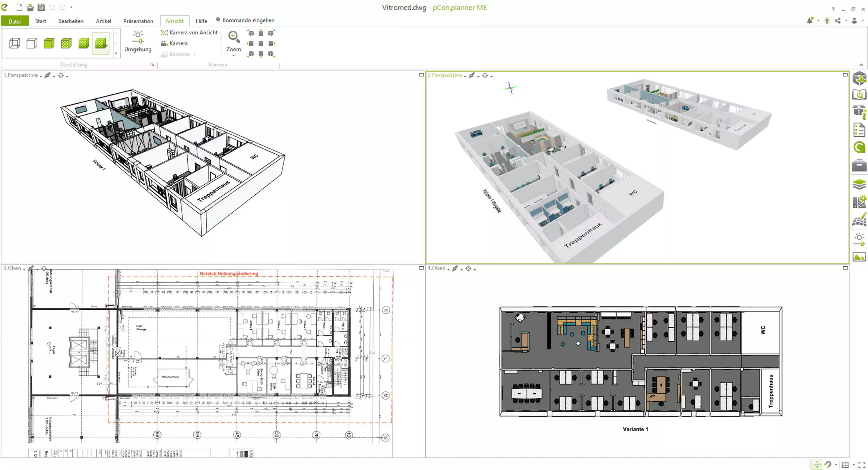Maximize the 1.Perspektive viewport
This screenshot has width=868, height=470.
pos(421,75)
